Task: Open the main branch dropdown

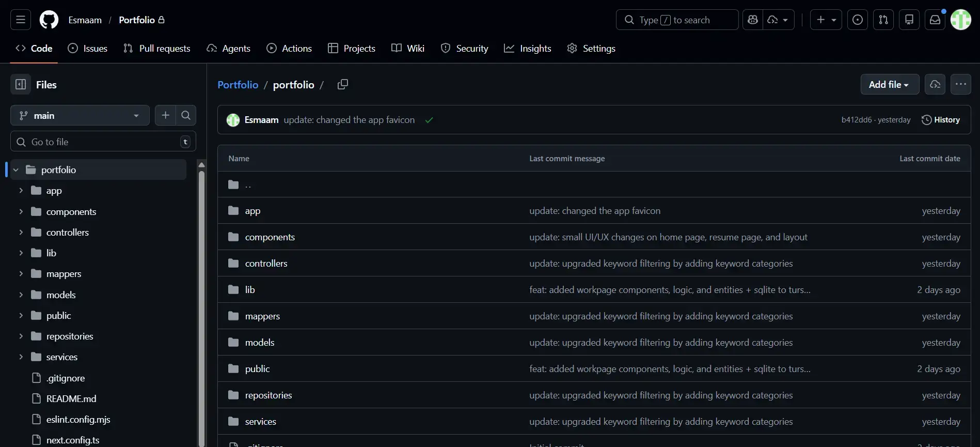Action: pyautogui.click(x=80, y=116)
